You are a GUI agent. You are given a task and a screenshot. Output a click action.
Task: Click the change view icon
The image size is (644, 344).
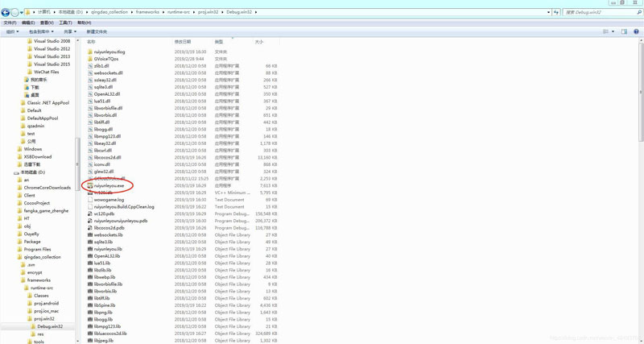pos(605,31)
